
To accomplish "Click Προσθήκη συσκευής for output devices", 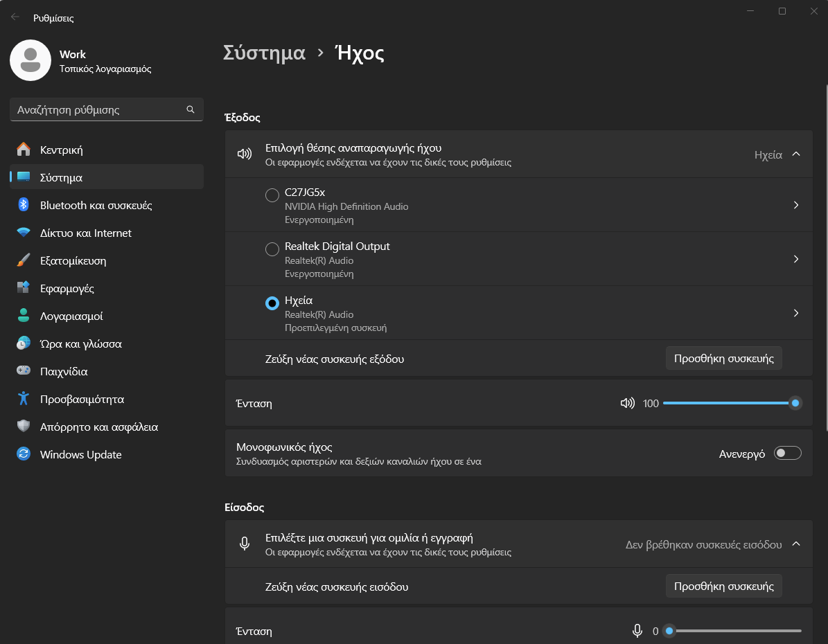I will [723, 359].
